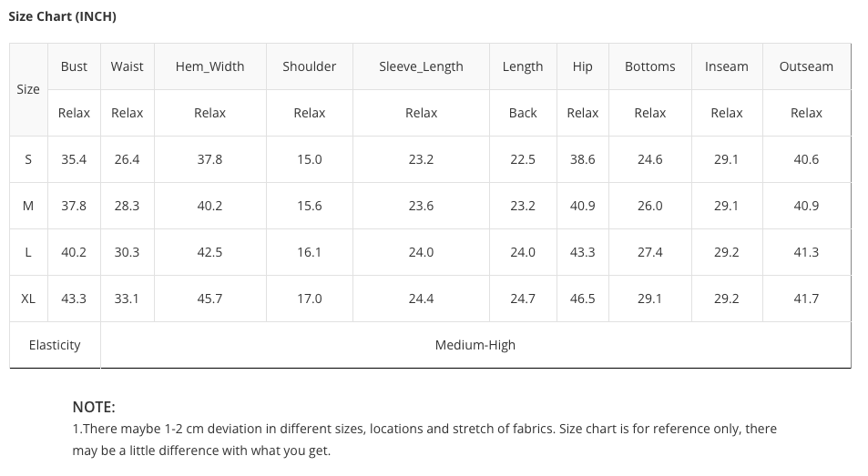Click the Size Chart (INCH) heading
Image resolution: width=868 pixels, height=476 pixels.
pyautogui.click(x=62, y=16)
